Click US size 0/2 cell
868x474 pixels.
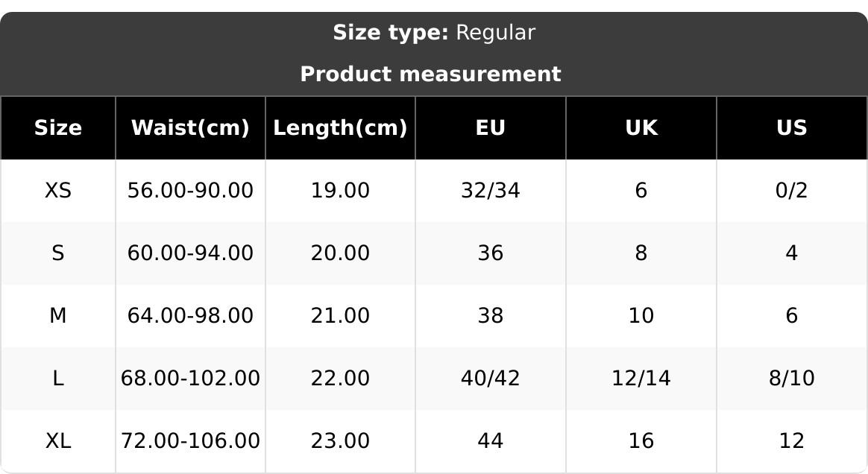(x=792, y=191)
